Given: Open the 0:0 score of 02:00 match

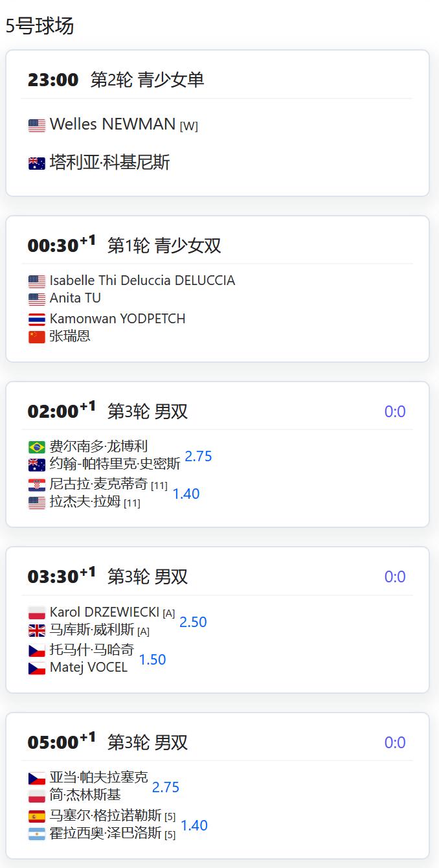Looking at the screenshot, I should click(395, 411).
